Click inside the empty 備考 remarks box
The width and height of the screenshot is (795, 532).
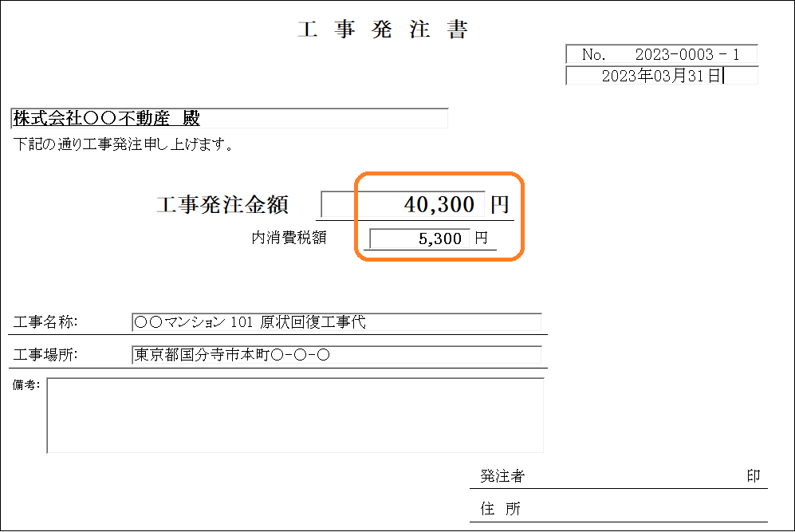(x=295, y=415)
